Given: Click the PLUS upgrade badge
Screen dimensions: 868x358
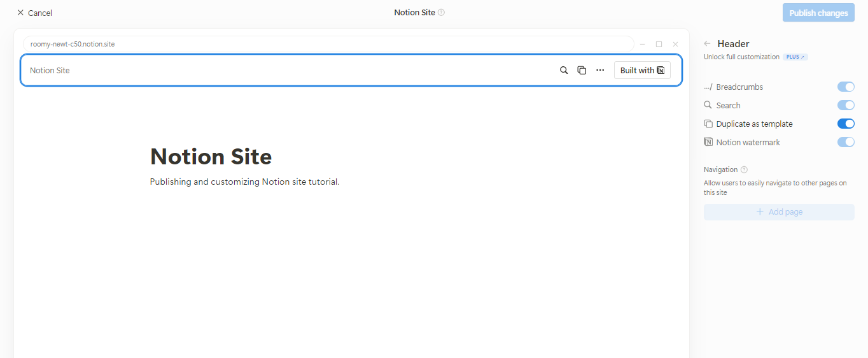Looking at the screenshot, I should coord(795,57).
